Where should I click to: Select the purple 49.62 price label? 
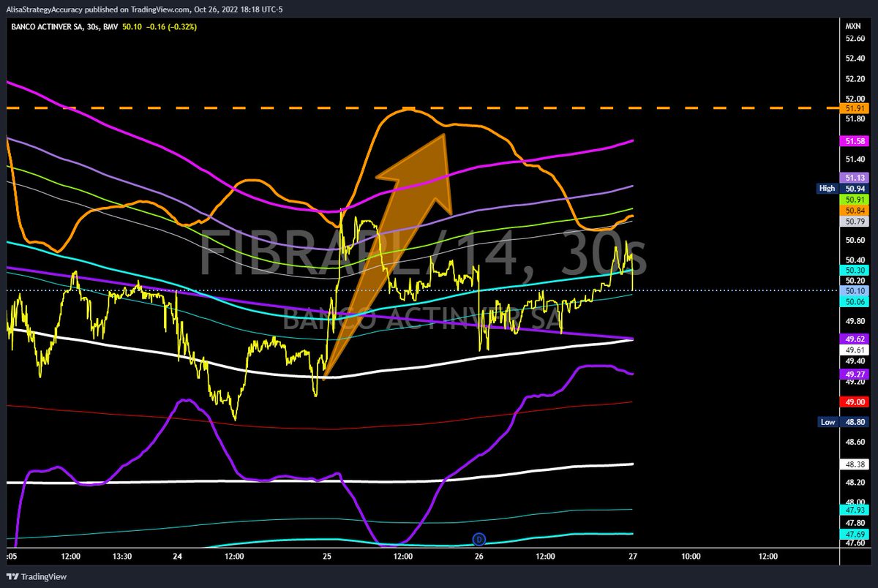pyautogui.click(x=855, y=339)
